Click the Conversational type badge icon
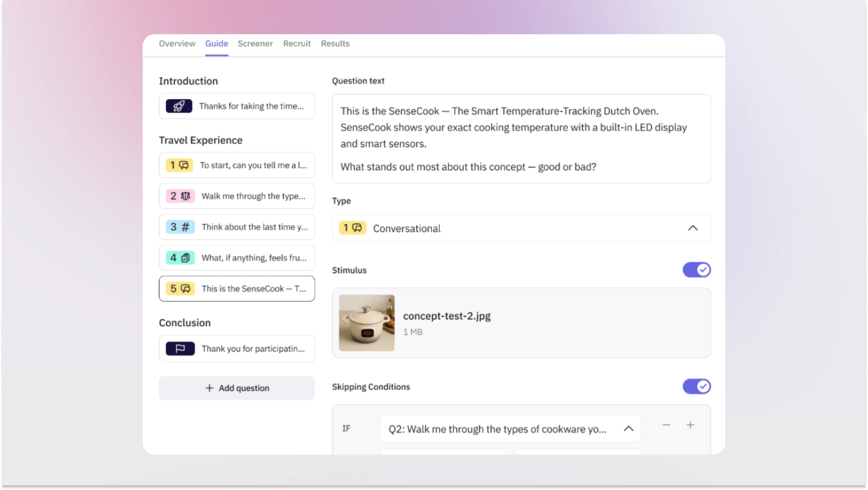 (352, 228)
